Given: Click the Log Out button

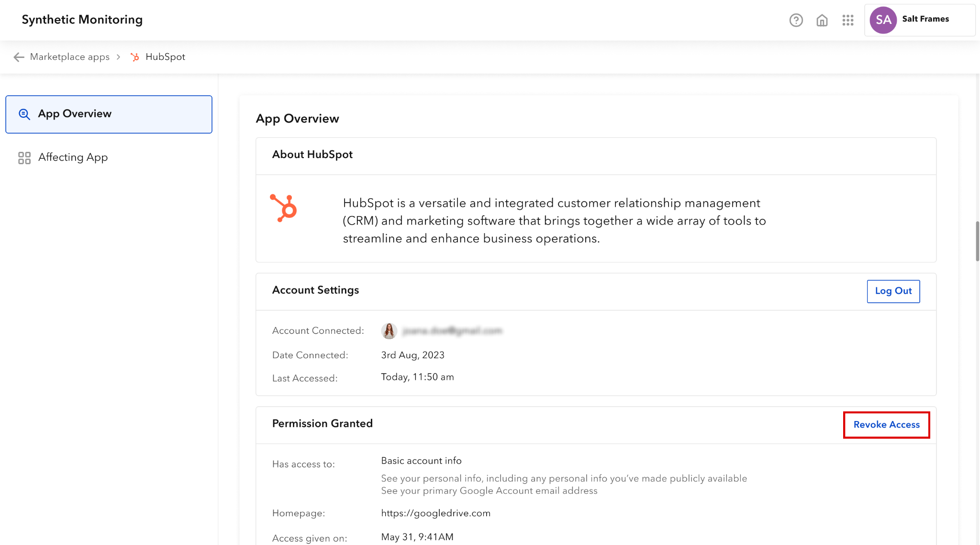Looking at the screenshot, I should pos(893,291).
